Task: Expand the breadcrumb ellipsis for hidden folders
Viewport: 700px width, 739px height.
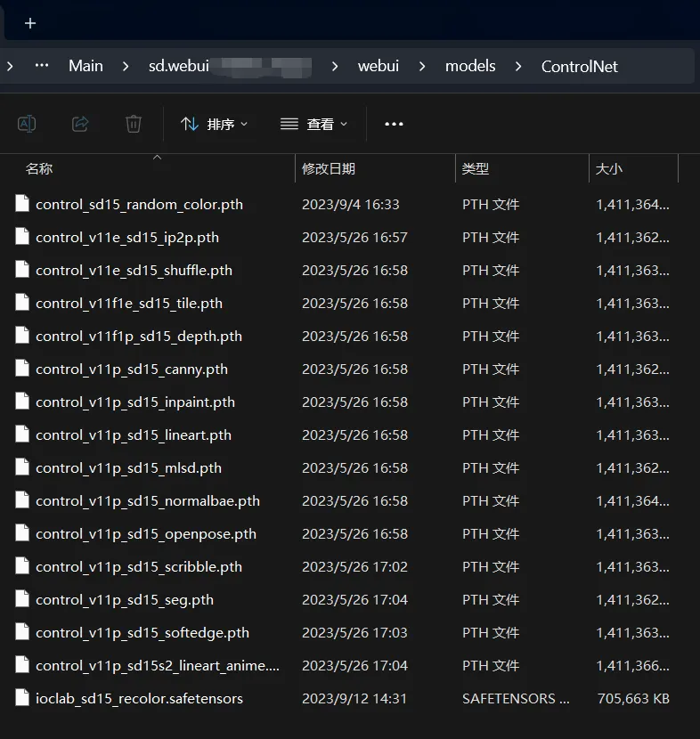Action: 41,66
